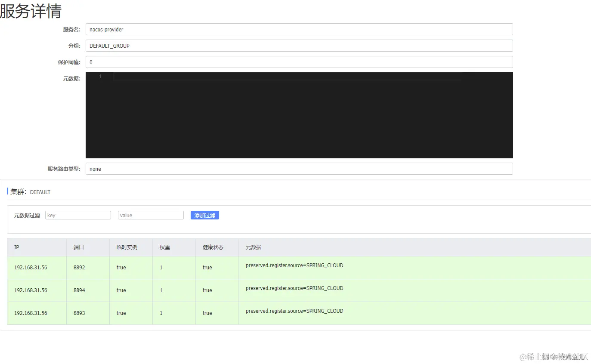This screenshot has height=364, width=591.
Task: Focus the key filter input box
Action: pyautogui.click(x=78, y=215)
